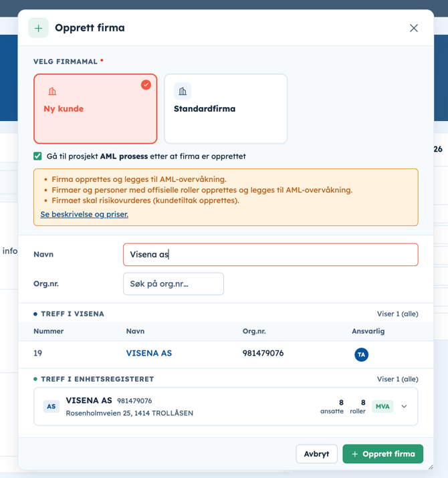Viewport: 448px width, 478px height.
Task: Close the Opprett firma dialog
Action: [x=413, y=28]
